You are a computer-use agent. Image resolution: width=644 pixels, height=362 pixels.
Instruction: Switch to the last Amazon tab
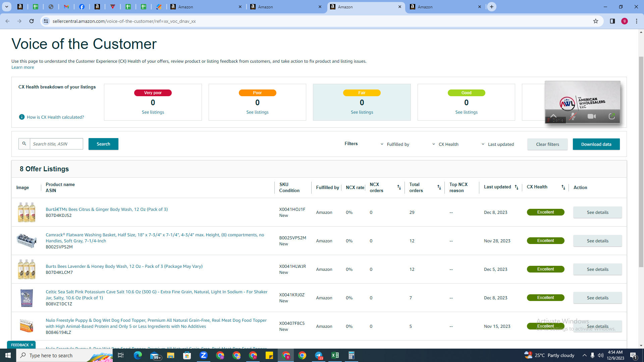click(445, 7)
